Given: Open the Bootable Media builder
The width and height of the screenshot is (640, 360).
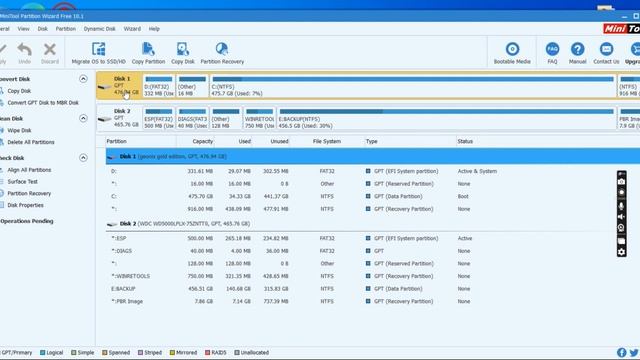Looking at the screenshot, I should tap(512, 53).
